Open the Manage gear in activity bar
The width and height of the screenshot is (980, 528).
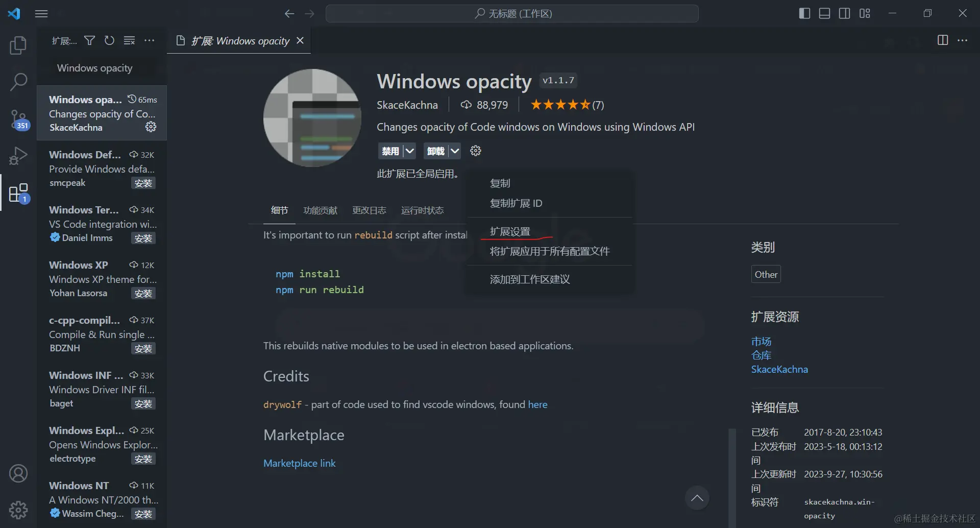pos(18,510)
